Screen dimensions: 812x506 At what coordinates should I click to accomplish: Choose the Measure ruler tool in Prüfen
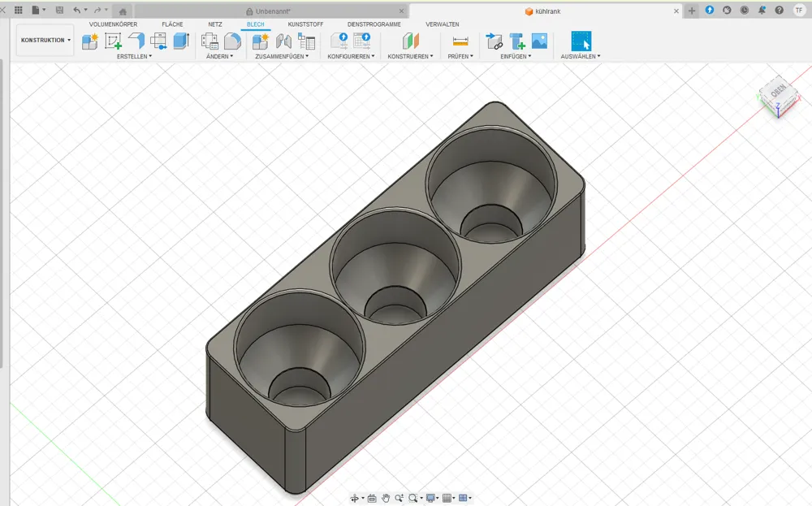(460, 41)
